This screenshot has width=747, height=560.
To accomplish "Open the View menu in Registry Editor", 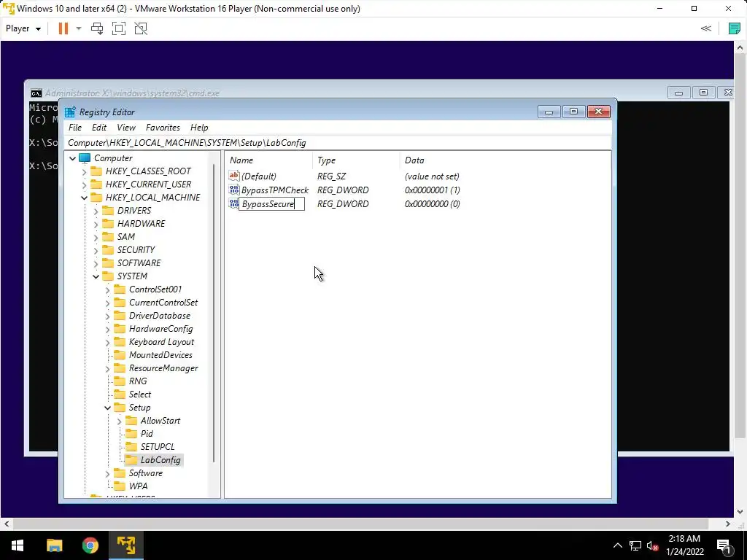I will [x=125, y=128].
